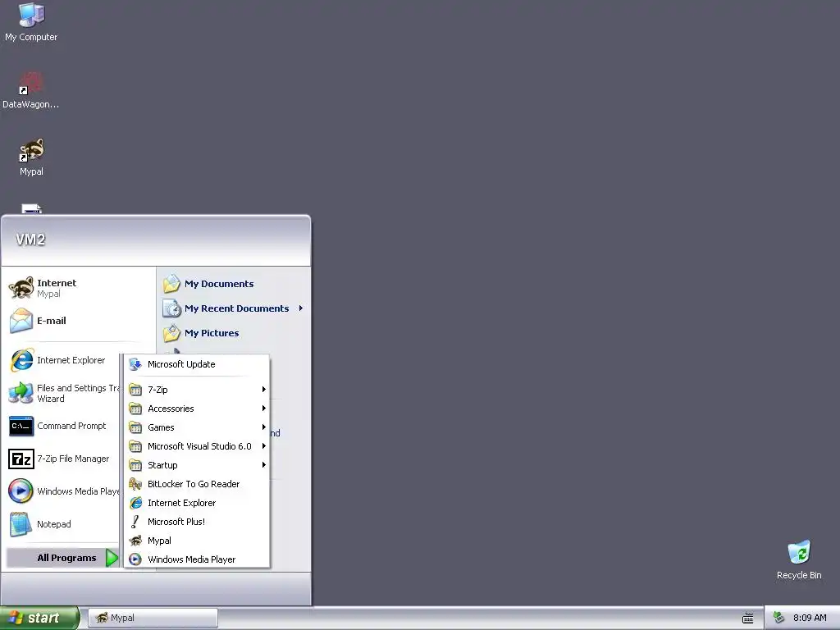Click the VM2 user name header

pyautogui.click(x=30, y=240)
